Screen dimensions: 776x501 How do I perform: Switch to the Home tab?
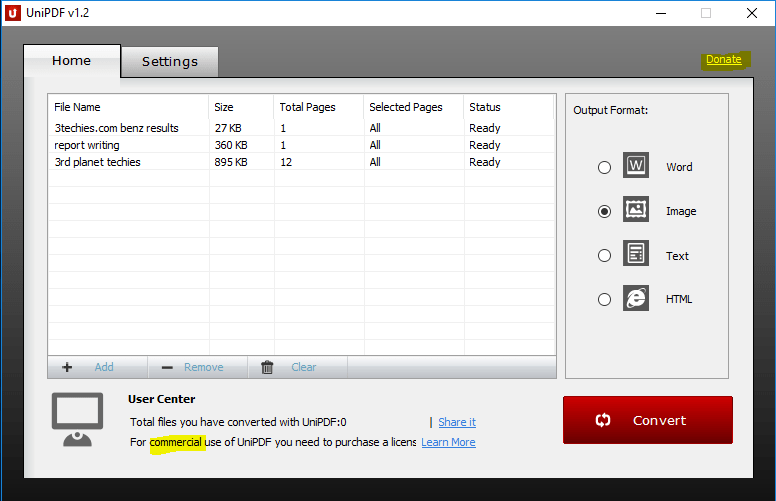(72, 61)
